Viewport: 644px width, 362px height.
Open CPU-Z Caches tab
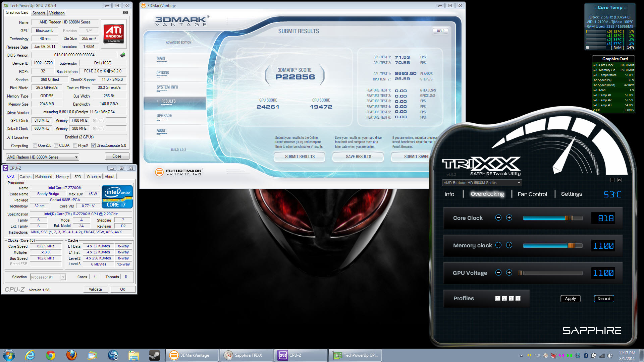pos(25,177)
